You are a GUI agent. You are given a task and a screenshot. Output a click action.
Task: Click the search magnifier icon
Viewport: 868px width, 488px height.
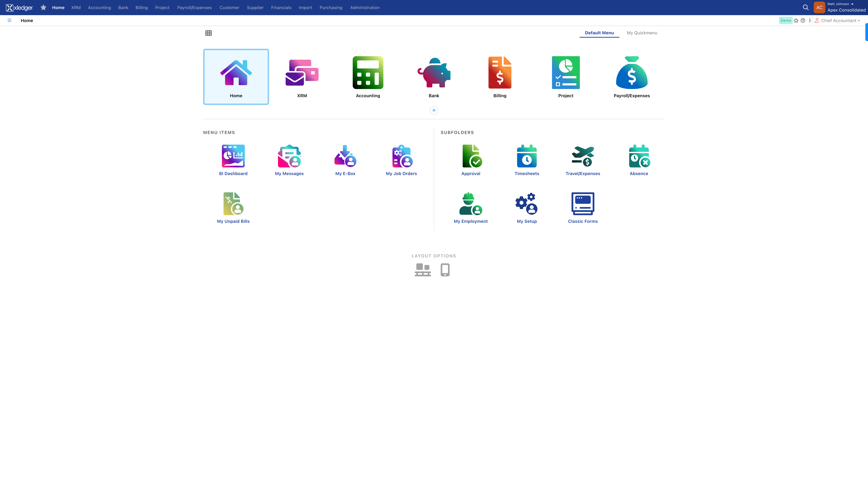[806, 7]
